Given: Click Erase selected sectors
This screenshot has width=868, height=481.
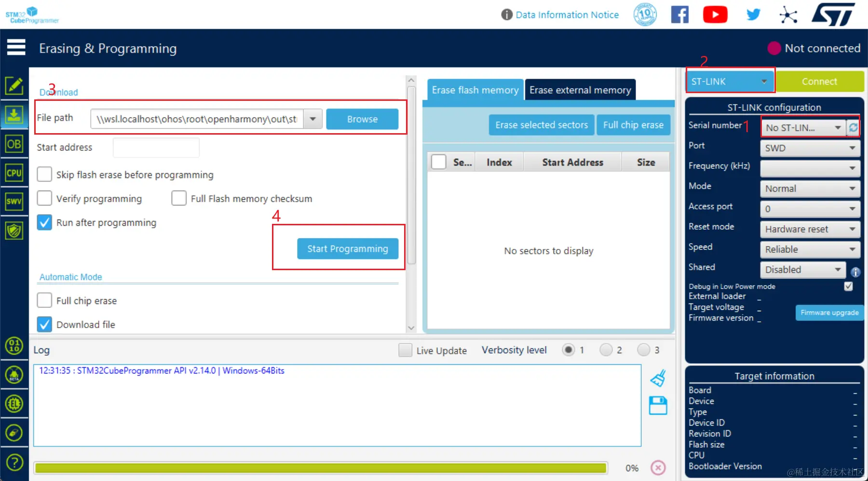Looking at the screenshot, I should (542, 124).
